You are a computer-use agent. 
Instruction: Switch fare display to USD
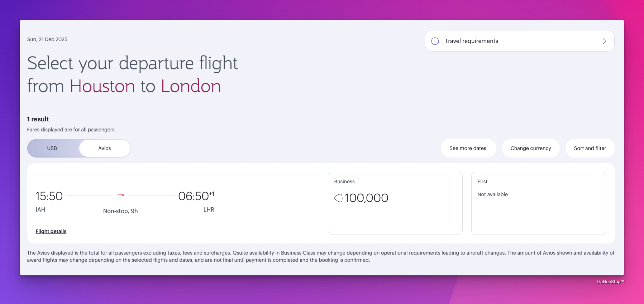52,148
